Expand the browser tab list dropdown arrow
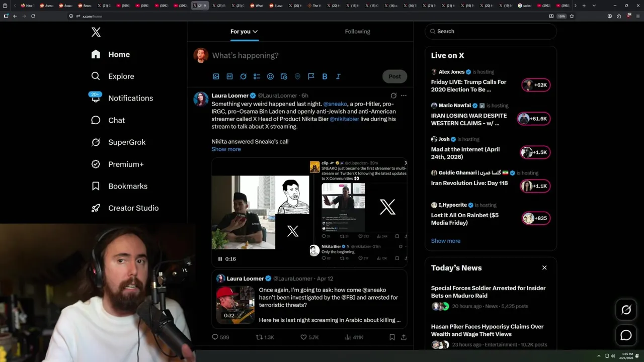 tap(594, 6)
